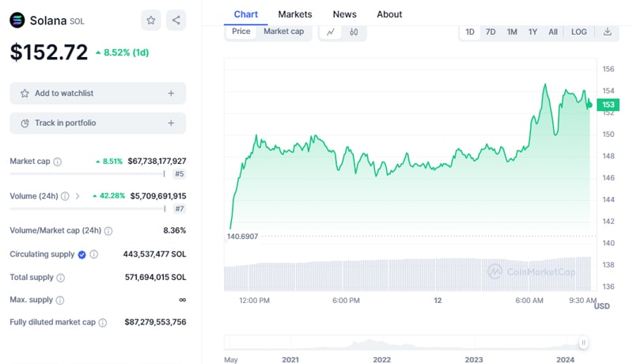
Task: Star Solana as a favorite
Action: click(151, 20)
